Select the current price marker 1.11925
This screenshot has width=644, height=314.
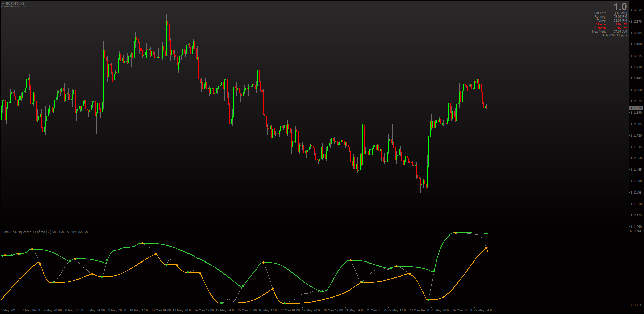636,108
